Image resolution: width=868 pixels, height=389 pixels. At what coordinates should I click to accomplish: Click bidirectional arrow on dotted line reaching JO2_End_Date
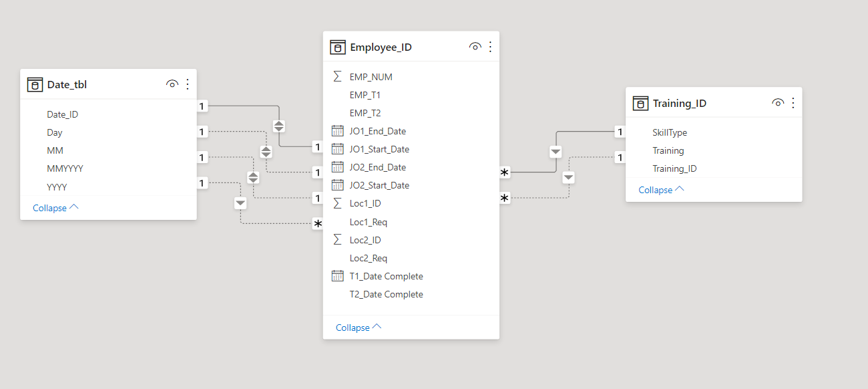pos(266,152)
